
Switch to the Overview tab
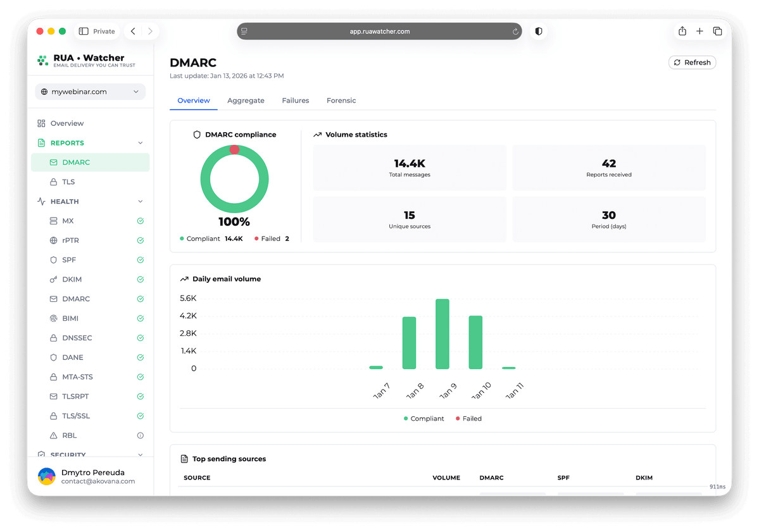pos(194,101)
